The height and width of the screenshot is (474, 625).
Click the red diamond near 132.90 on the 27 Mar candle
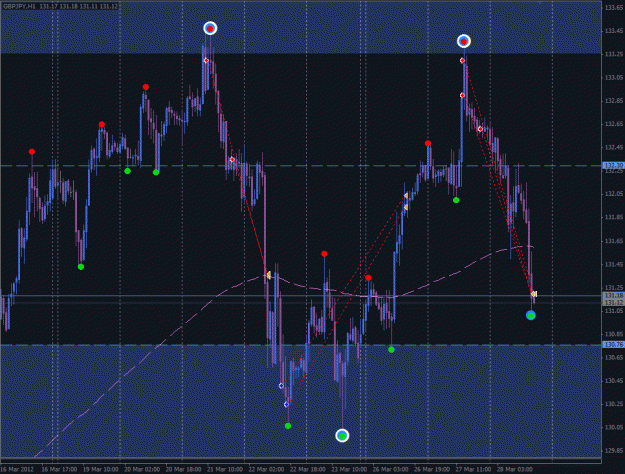click(x=462, y=95)
